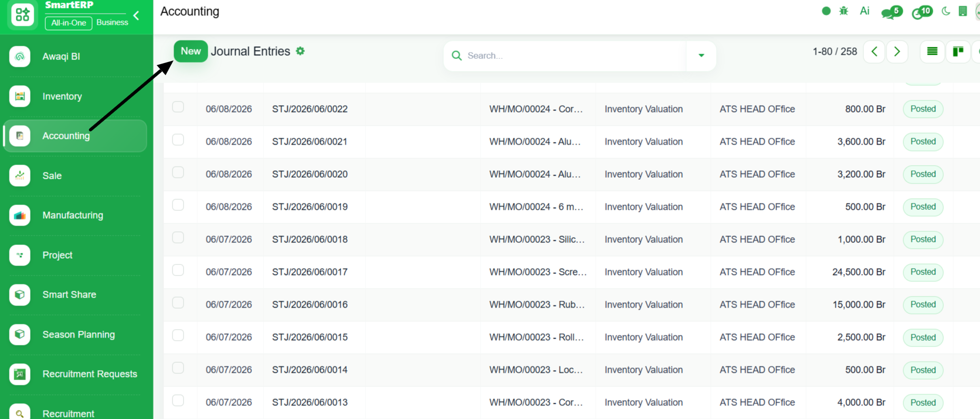Go to next page of records
The width and height of the screenshot is (980, 419).
tap(897, 52)
